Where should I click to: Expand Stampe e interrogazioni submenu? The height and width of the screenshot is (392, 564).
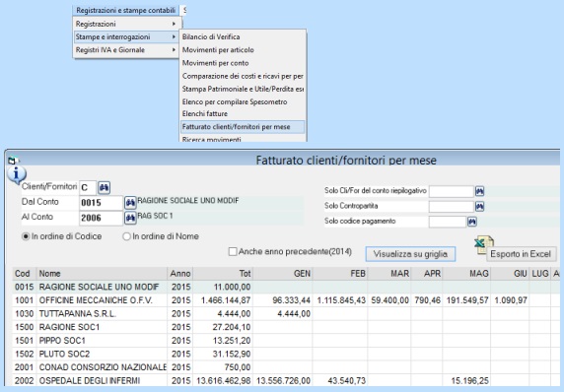(125, 37)
